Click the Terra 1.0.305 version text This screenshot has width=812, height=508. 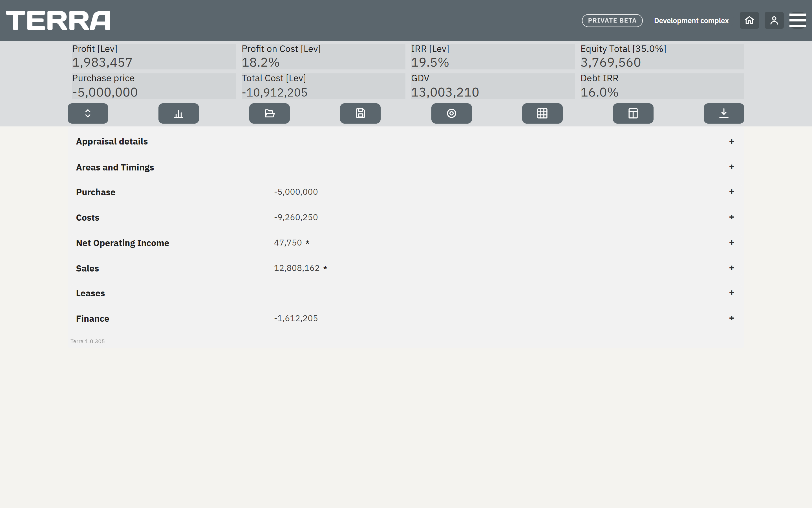click(x=88, y=341)
